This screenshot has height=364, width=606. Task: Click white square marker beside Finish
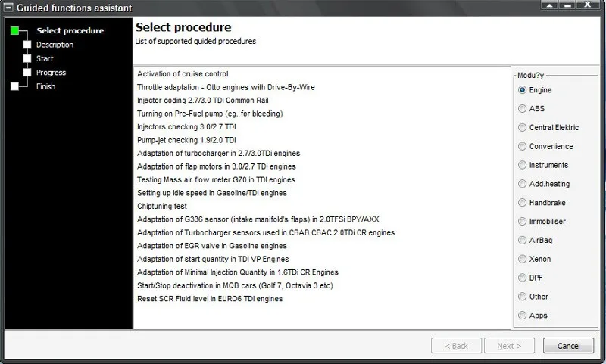tap(14, 86)
